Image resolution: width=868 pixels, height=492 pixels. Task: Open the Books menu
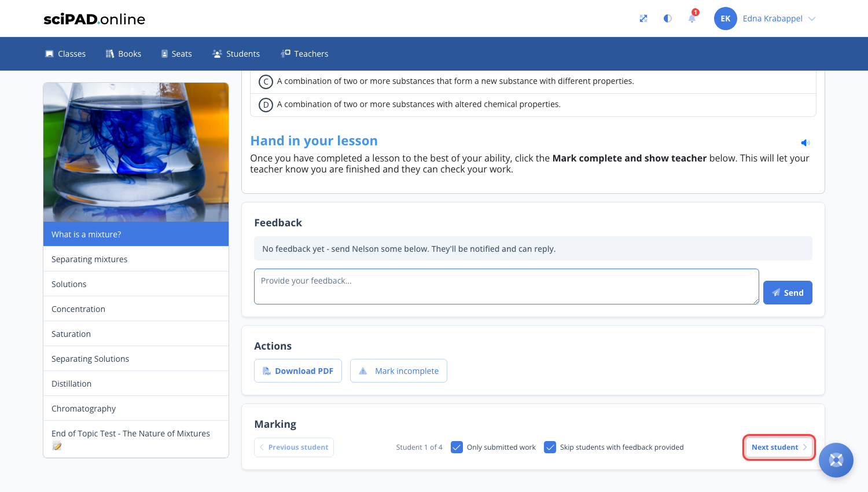click(123, 54)
